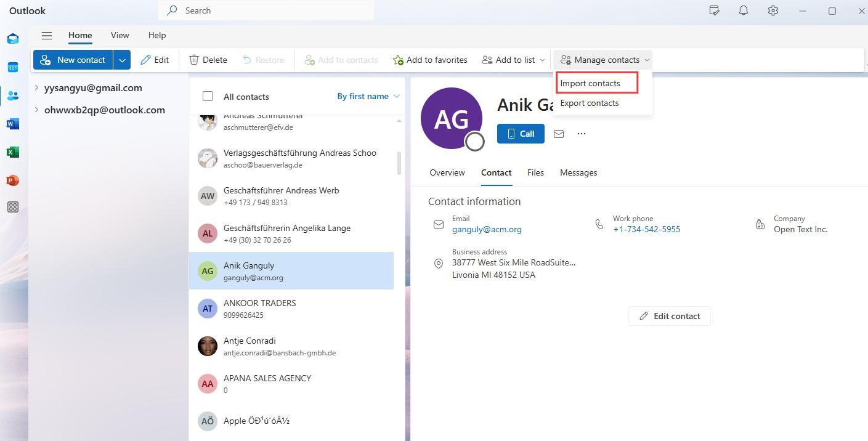The width and height of the screenshot is (868, 441).
Task: Click the Edit contact button
Action: [669, 316]
